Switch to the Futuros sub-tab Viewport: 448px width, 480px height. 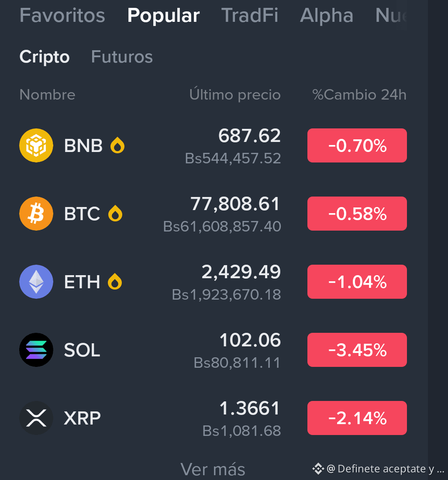point(122,57)
